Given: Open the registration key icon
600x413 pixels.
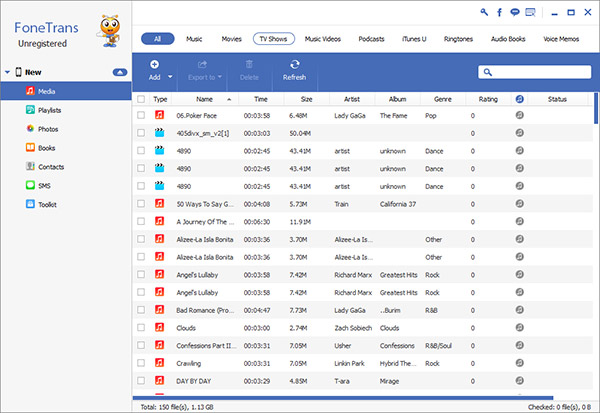Looking at the screenshot, I should tap(485, 12).
